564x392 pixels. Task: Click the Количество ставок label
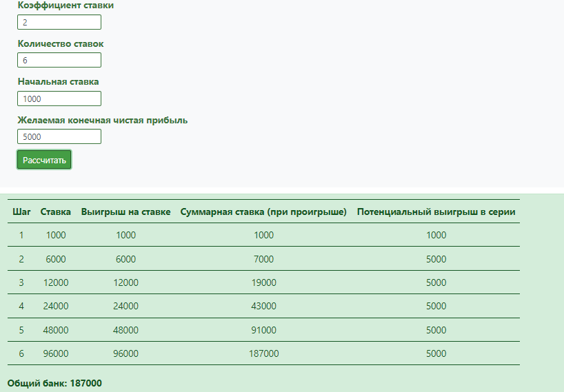tap(61, 44)
